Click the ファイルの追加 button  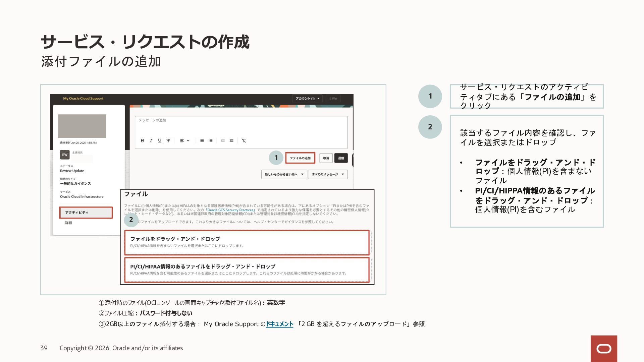(x=300, y=158)
